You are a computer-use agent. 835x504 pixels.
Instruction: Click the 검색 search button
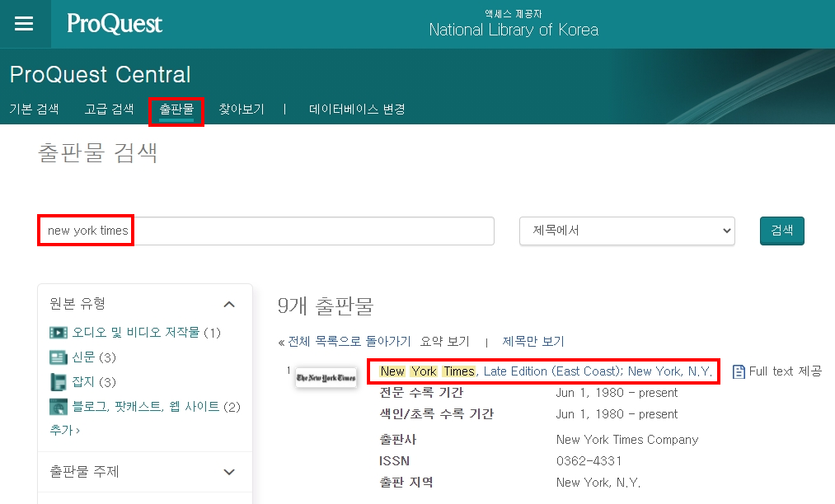pyautogui.click(x=781, y=231)
